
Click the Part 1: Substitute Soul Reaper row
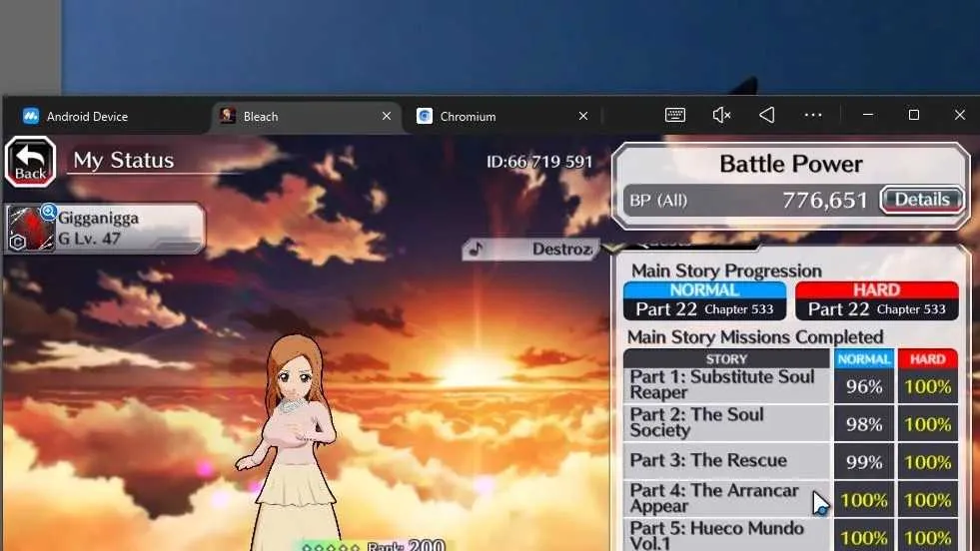pyautogui.click(x=790, y=385)
